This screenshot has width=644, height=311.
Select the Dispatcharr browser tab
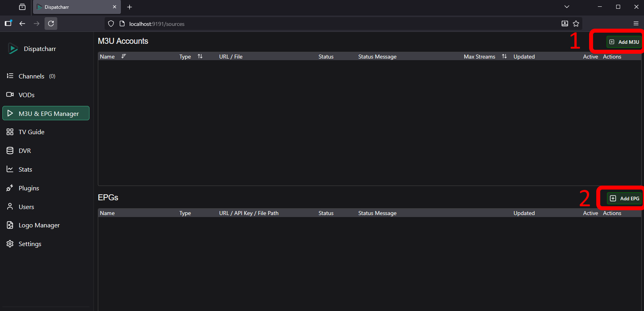[77, 7]
